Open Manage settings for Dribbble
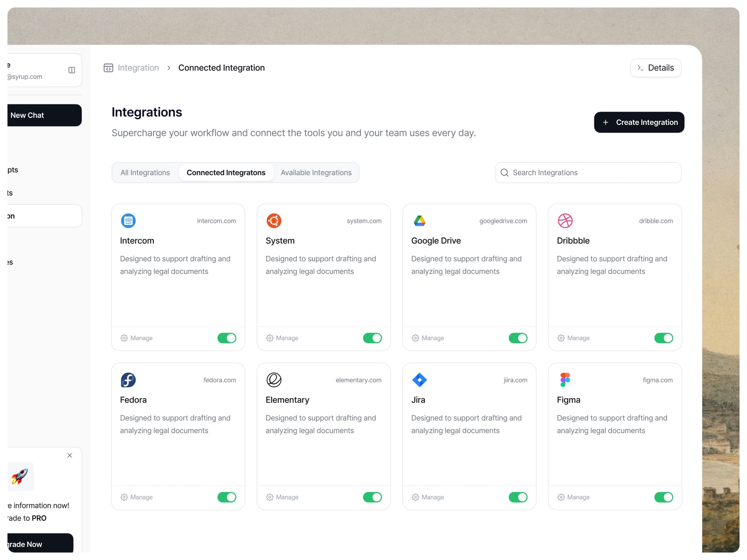 573,338
